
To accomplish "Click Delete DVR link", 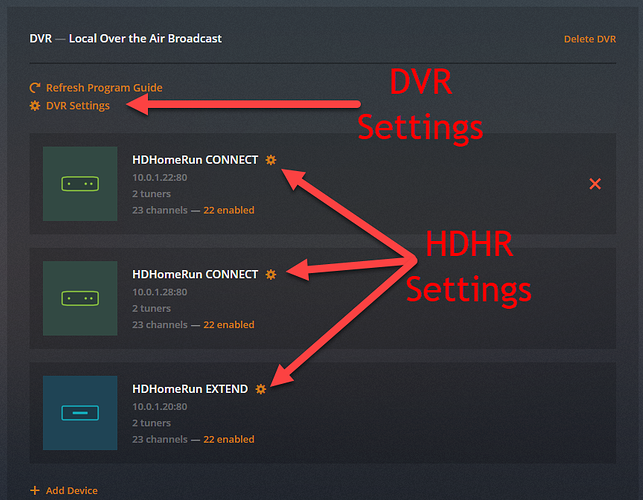I will [590, 39].
